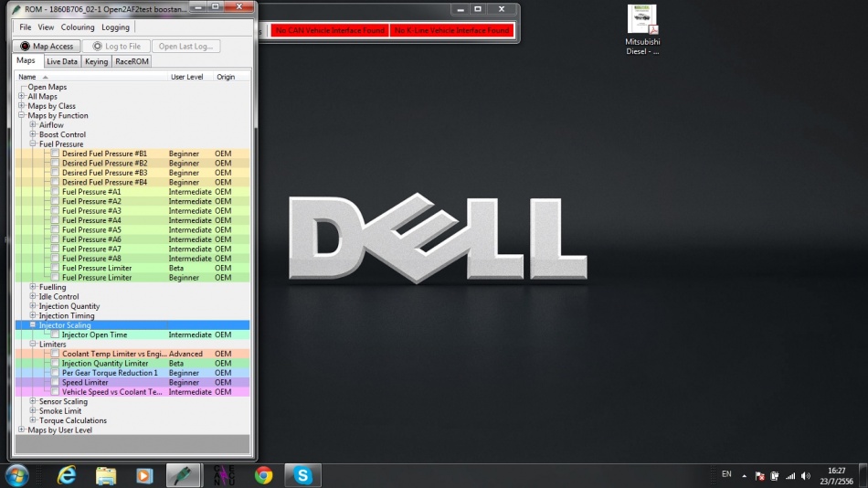Select the Idle Control tree item
The image size is (868, 488).
click(58, 297)
